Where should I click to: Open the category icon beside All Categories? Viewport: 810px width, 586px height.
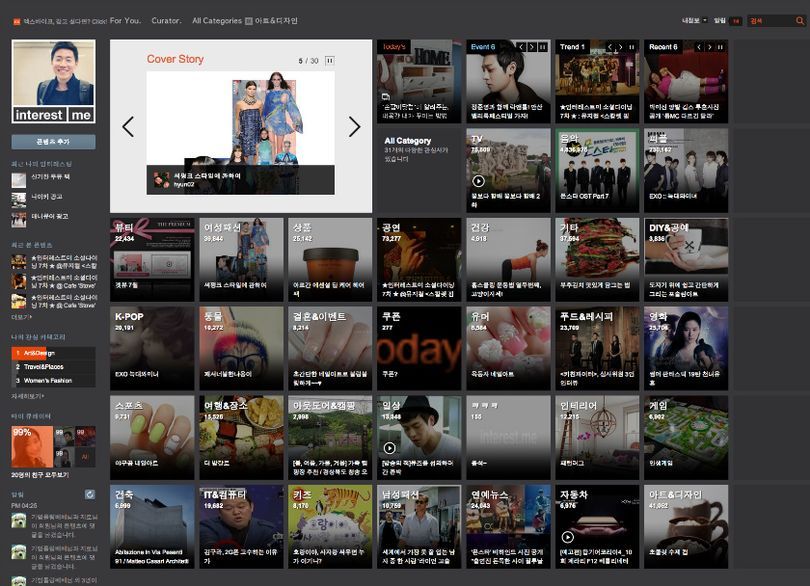248,21
